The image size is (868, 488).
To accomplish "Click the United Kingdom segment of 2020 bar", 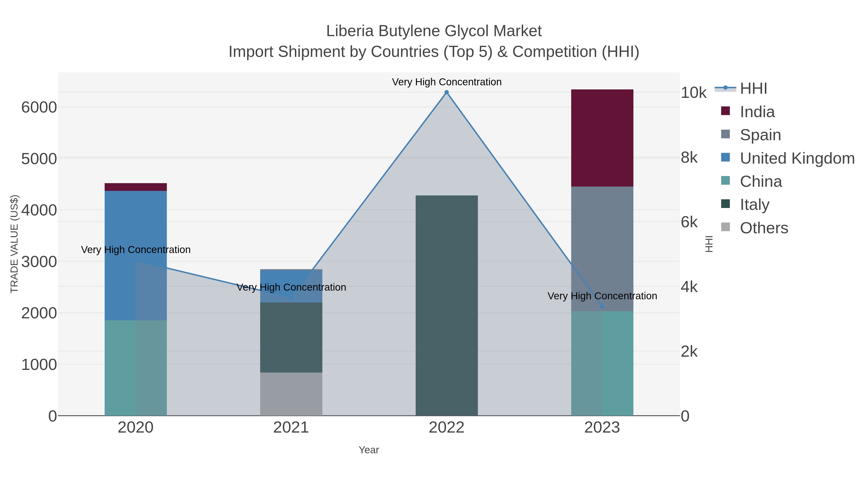I will click(136, 256).
